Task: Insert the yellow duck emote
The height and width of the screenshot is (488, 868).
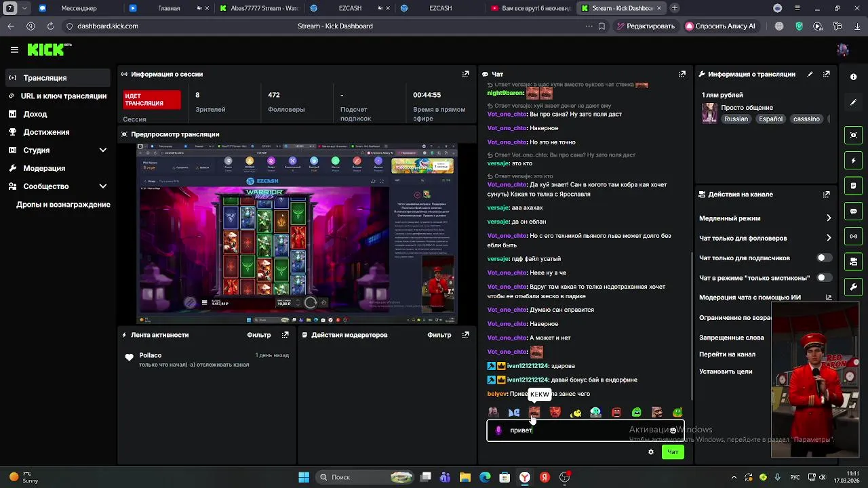Action: [x=576, y=412]
